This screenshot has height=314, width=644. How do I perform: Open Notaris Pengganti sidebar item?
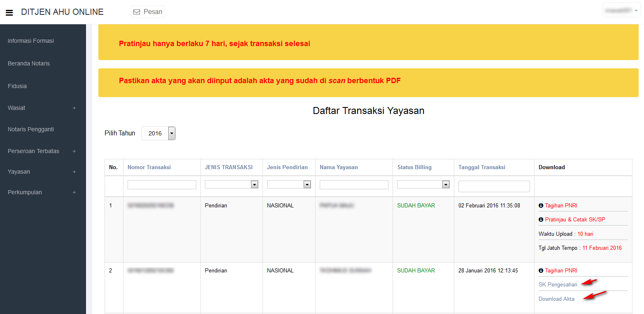[31, 129]
